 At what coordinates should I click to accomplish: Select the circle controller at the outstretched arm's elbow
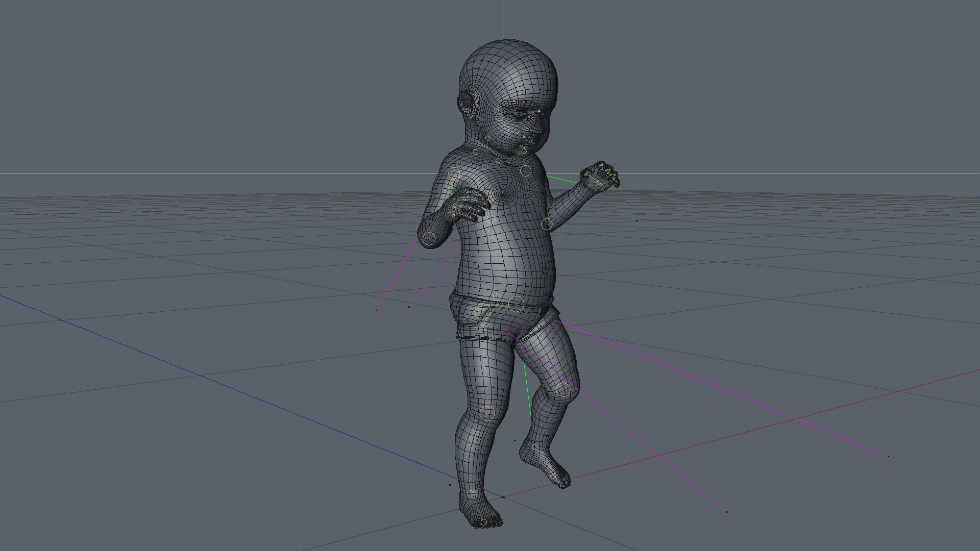click(547, 224)
